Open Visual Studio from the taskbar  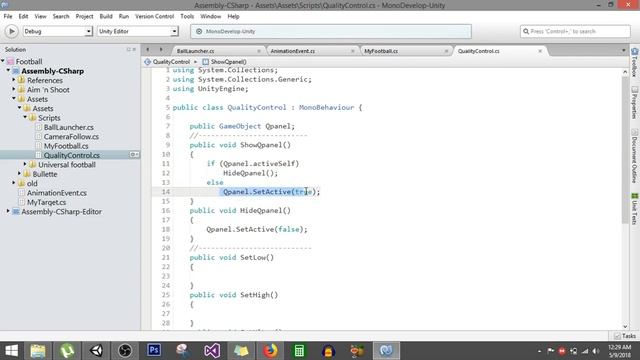pyautogui.click(x=212, y=351)
